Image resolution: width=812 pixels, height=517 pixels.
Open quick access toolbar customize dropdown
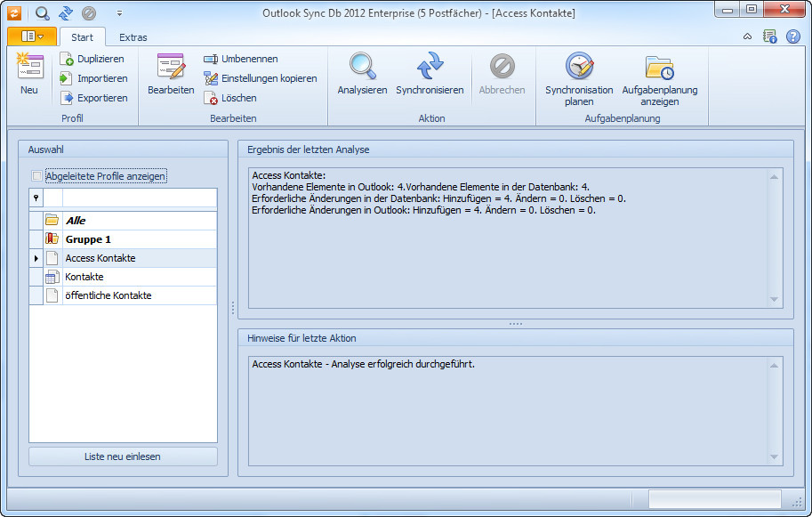(x=120, y=13)
